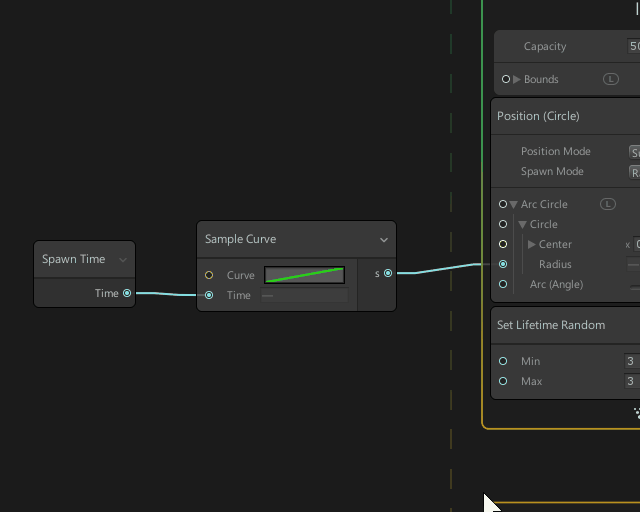The height and width of the screenshot is (512, 640).
Task: Click the Min input port in Set Lifetime Random
Action: [503, 361]
